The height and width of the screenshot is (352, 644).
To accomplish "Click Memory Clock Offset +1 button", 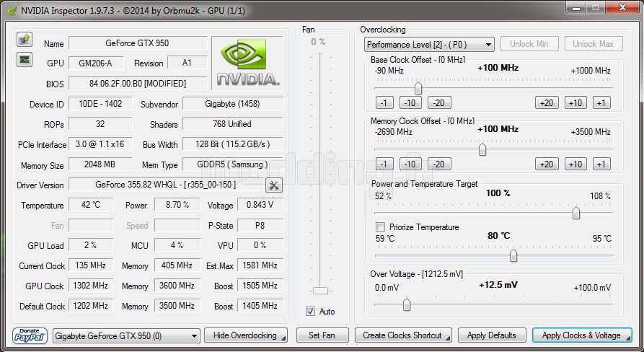I will pos(601,164).
